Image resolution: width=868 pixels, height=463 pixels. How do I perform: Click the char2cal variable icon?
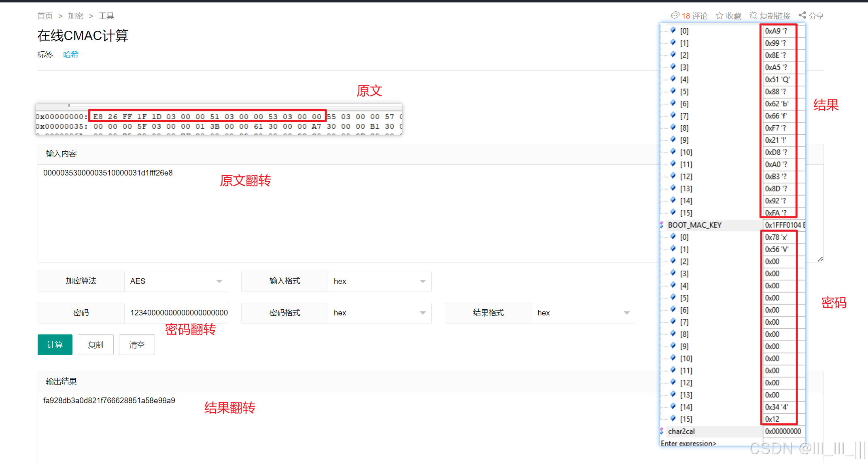662,431
